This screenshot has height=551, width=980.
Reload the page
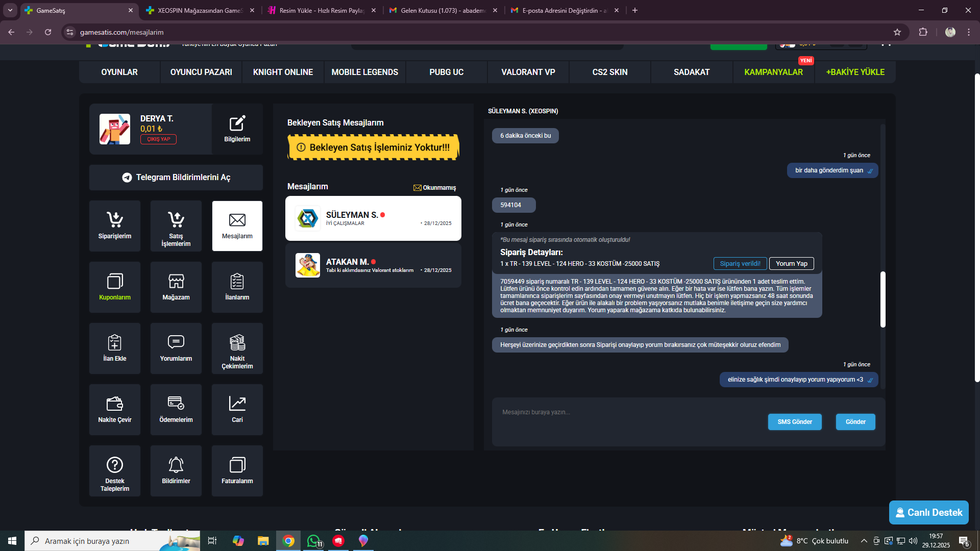(x=48, y=32)
